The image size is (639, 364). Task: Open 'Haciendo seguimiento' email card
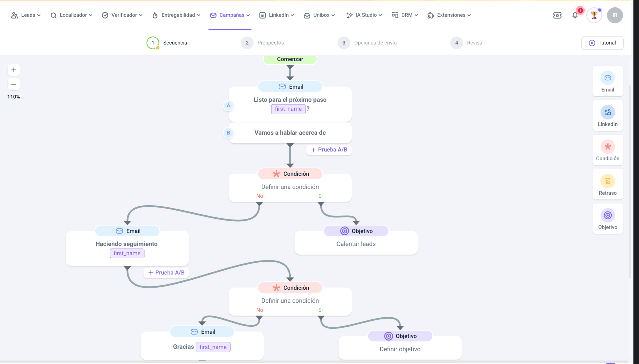[127, 249]
